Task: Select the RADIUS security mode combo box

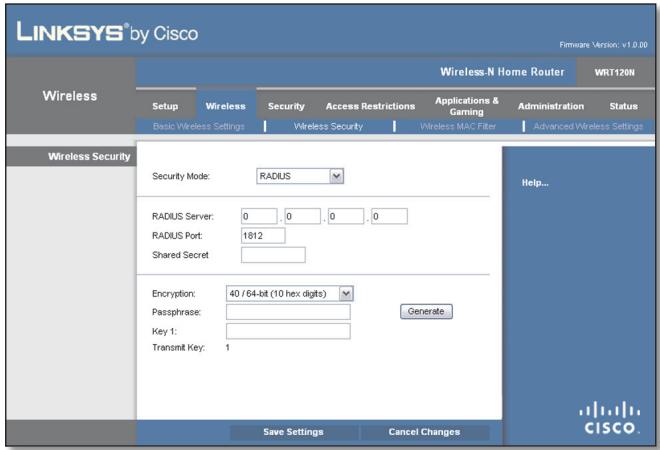Action: tap(300, 176)
